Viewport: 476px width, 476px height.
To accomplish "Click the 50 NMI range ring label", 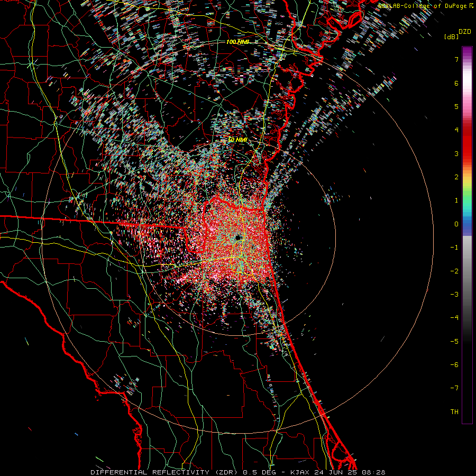I will (x=237, y=140).
